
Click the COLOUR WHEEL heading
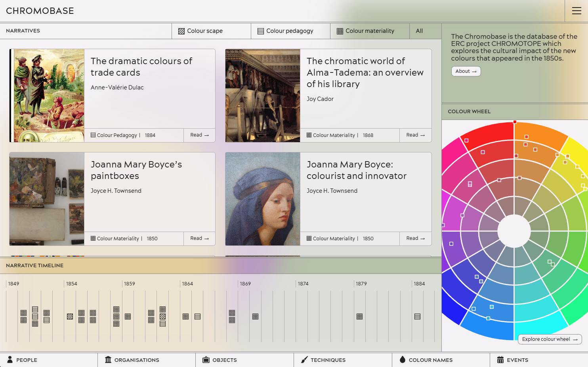pos(469,112)
